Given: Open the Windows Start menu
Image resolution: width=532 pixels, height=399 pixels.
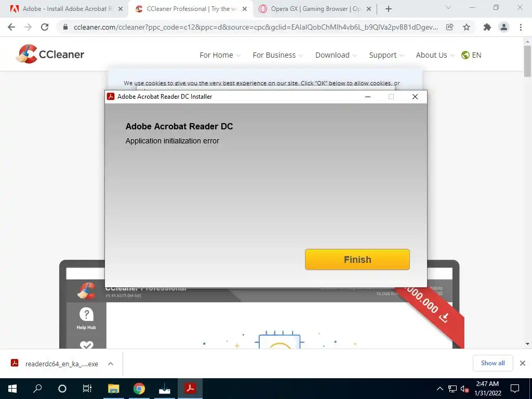Looking at the screenshot, I should [12, 389].
